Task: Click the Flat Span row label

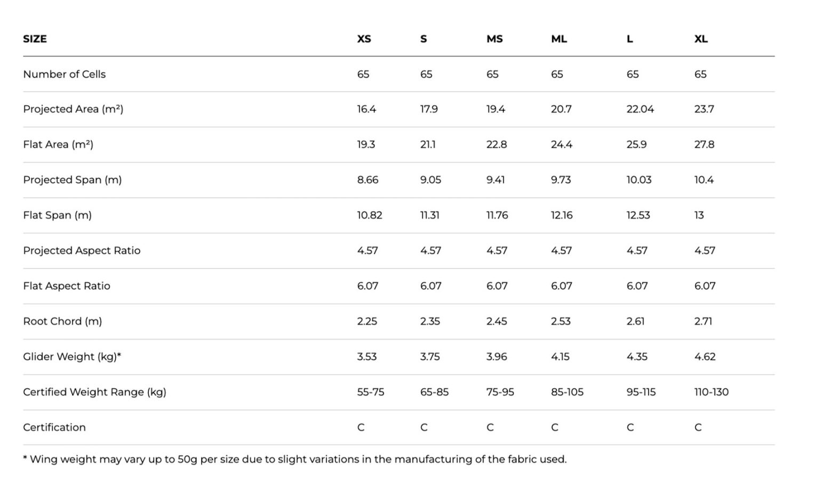Action: [57, 215]
